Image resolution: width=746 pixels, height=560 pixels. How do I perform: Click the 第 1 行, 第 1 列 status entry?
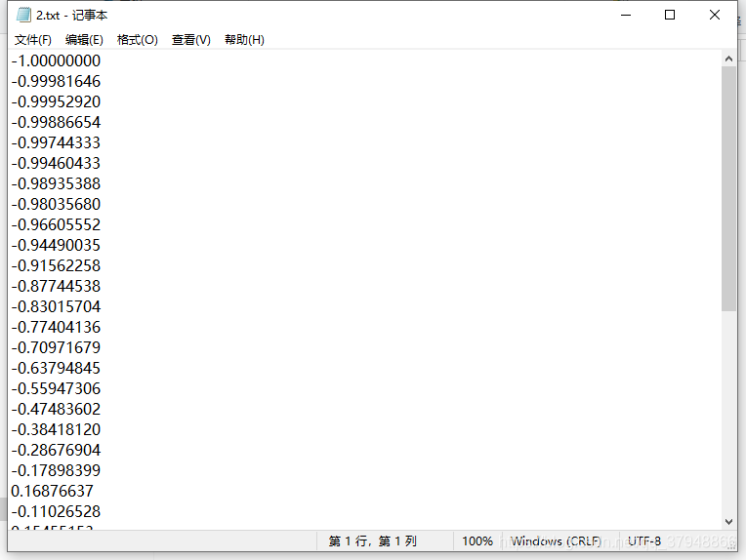373,541
